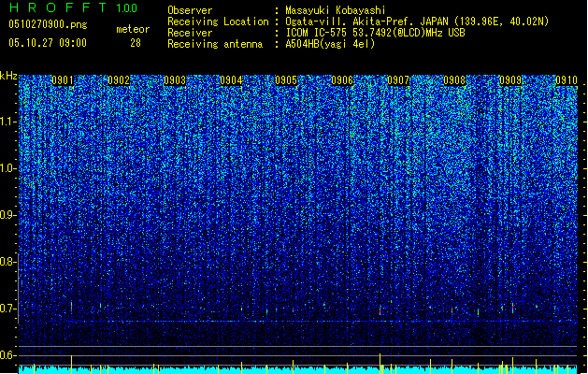This screenshot has width=588, height=374.
Task: Click the tall yellow detection spike under 0907
Action: coord(380,363)
